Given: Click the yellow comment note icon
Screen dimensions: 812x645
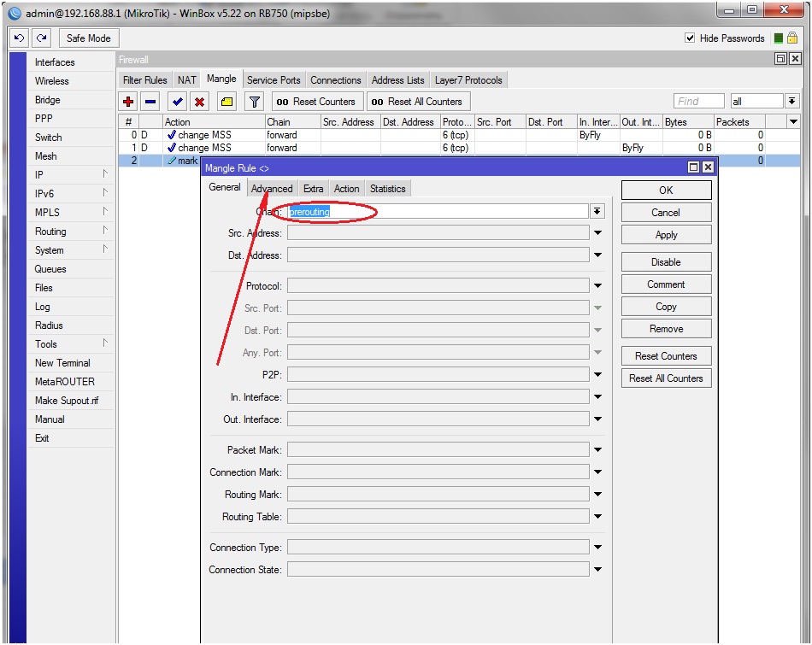Looking at the screenshot, I should click(227, 102).
